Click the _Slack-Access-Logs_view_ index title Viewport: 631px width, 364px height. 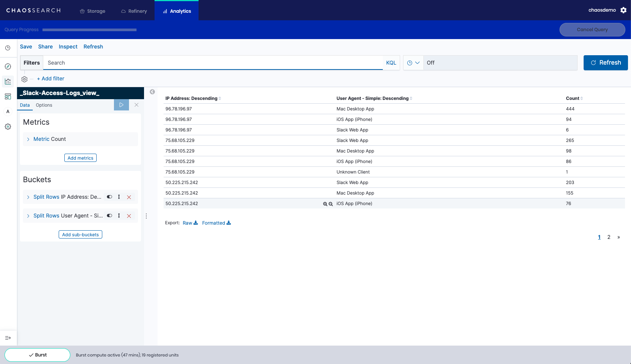click(x=60, y=93)
